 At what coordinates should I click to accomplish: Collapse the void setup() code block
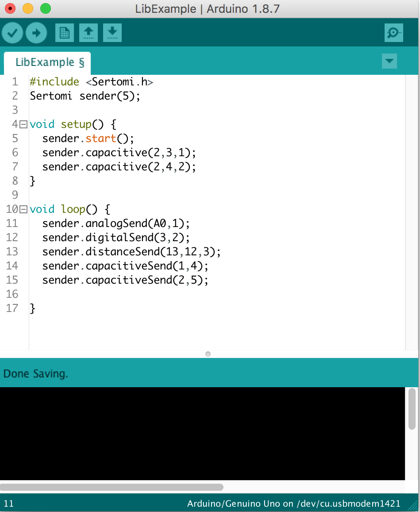click(24, 124)
